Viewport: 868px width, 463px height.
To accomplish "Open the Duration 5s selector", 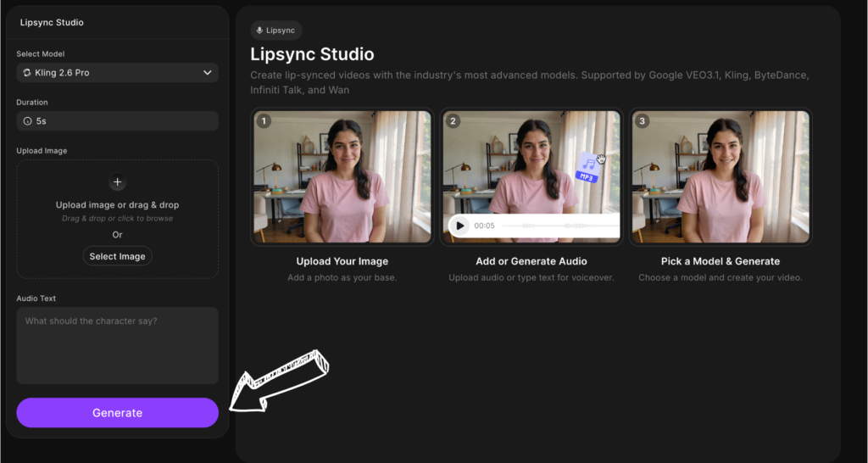I will tap(117, 121).
